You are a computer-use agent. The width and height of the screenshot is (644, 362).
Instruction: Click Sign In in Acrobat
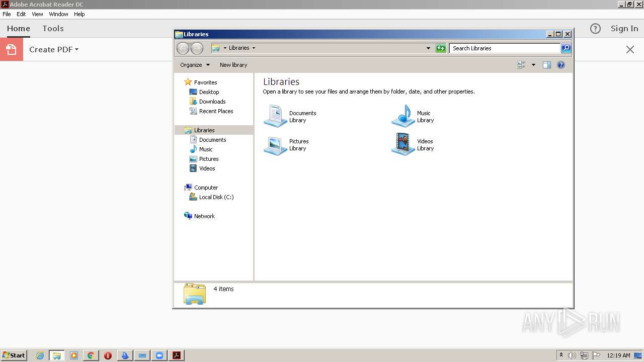tap(624, 29)
